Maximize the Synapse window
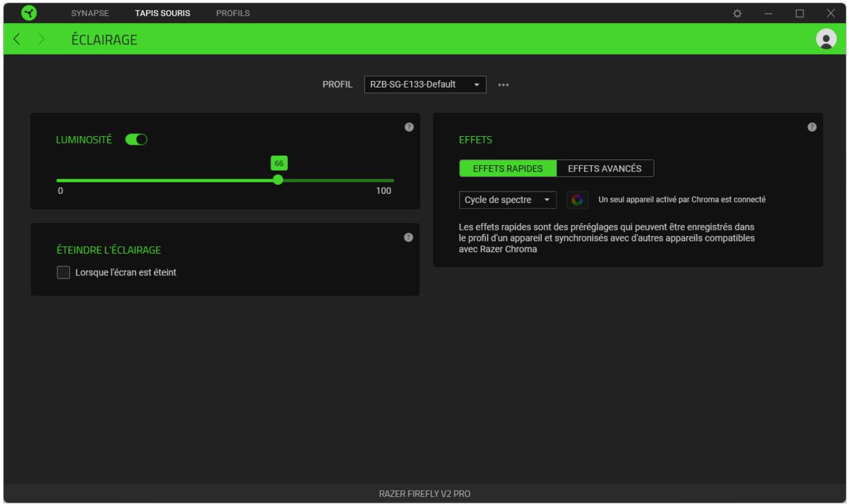 (800, 13)
